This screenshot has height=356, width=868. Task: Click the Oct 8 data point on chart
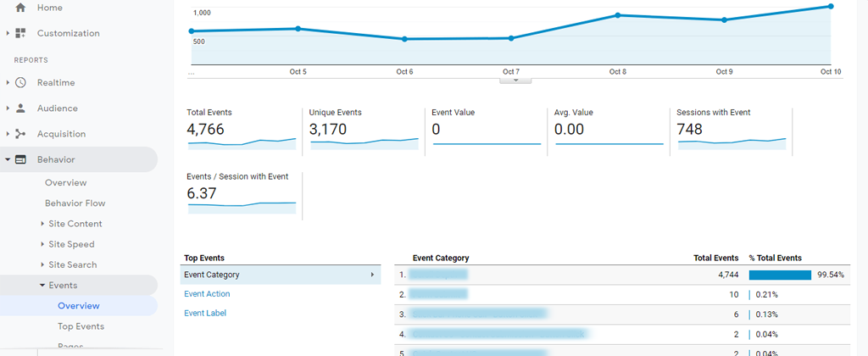(x=618, y=15)
